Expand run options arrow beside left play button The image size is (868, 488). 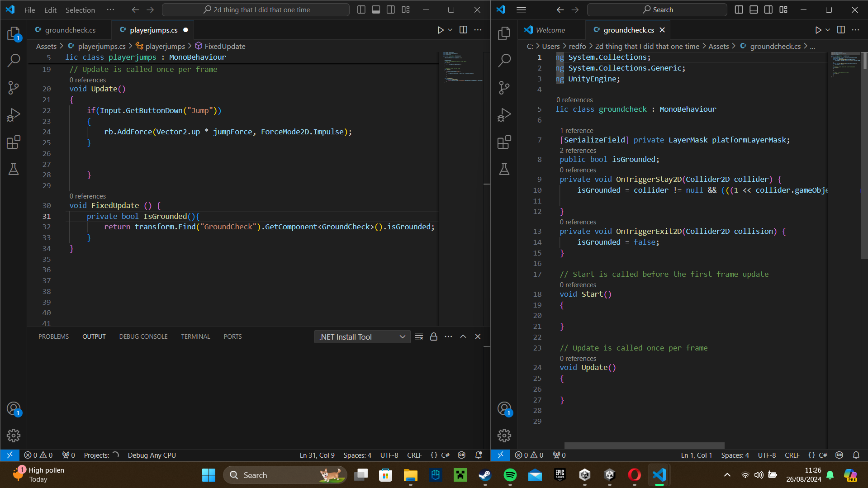point(450,30)
